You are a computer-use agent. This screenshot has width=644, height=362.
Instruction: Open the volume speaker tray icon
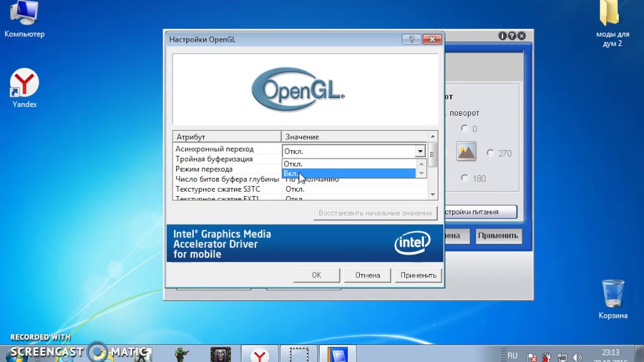(x=577, y=357)
